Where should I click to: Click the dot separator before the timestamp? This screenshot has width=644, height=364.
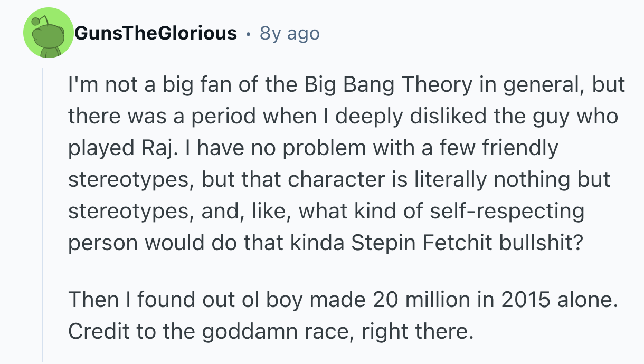pyautogui.click(x=248, y=34)
